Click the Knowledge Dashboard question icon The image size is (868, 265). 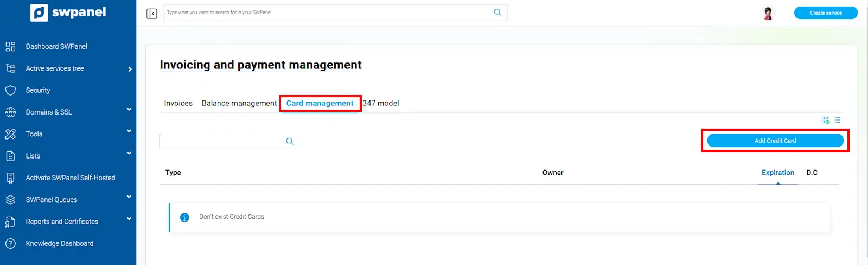click(10, 243)
